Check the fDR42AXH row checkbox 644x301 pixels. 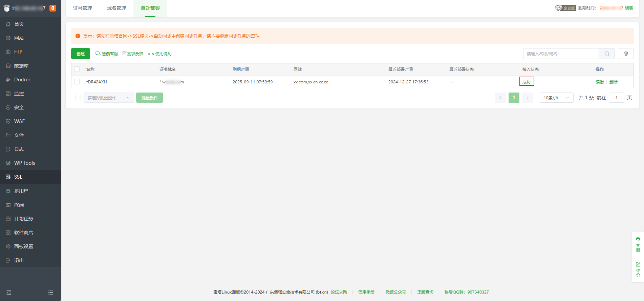[x=77, y=82]
